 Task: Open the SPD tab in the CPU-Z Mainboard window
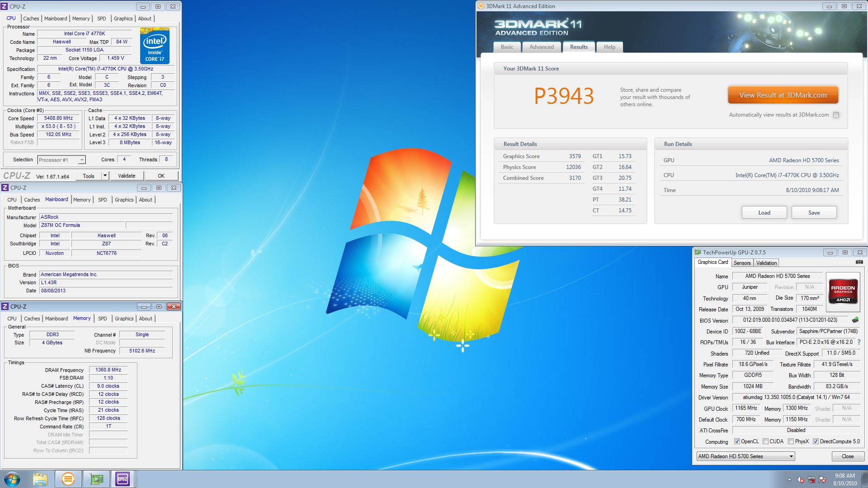click(103, 200)
